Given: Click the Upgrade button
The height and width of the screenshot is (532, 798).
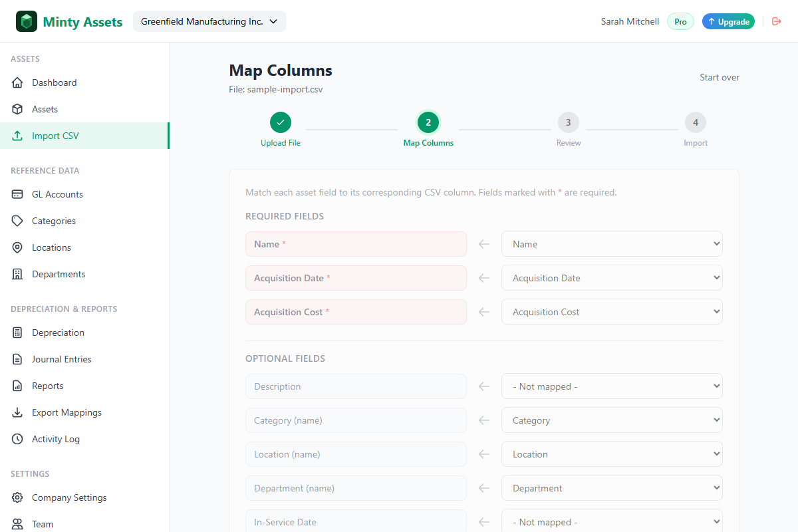Looking at the screenshot, I should (x=729, y=21).
